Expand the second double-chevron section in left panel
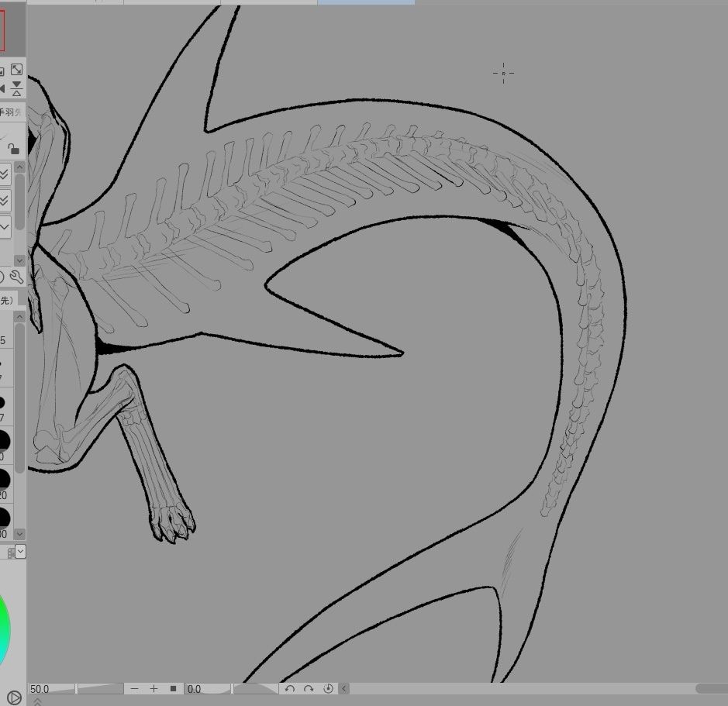Screen dimensions: 728x706 4,201
